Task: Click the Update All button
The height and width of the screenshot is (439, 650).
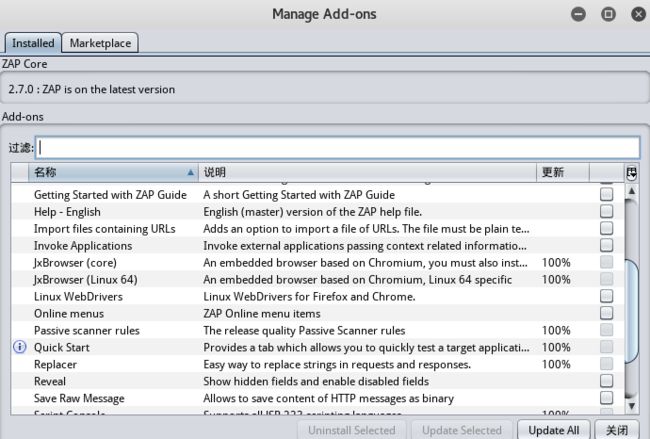Action: tap(554, 430)
